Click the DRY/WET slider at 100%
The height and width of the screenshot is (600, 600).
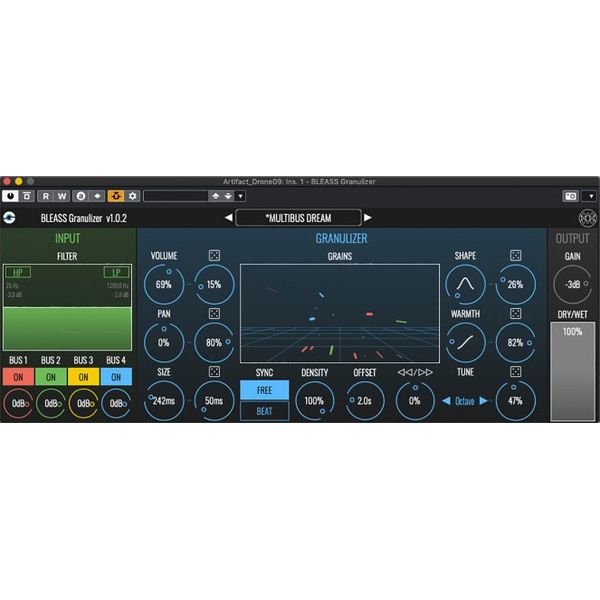(572, 371)
